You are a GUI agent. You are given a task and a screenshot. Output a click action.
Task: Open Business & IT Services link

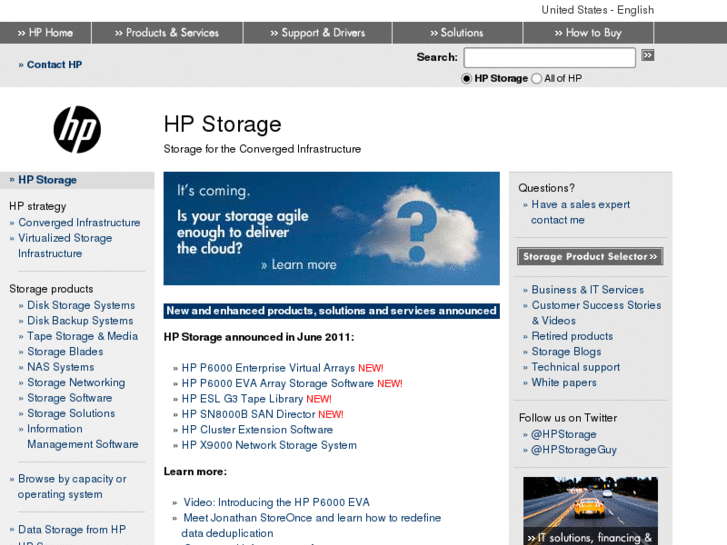pyautogui.click(x=587, y=290)
